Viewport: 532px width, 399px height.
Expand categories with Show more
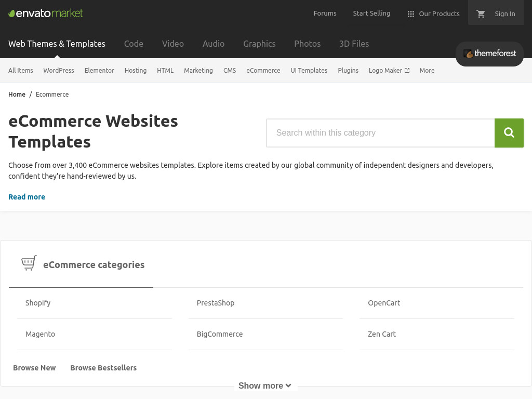[264, 386]
